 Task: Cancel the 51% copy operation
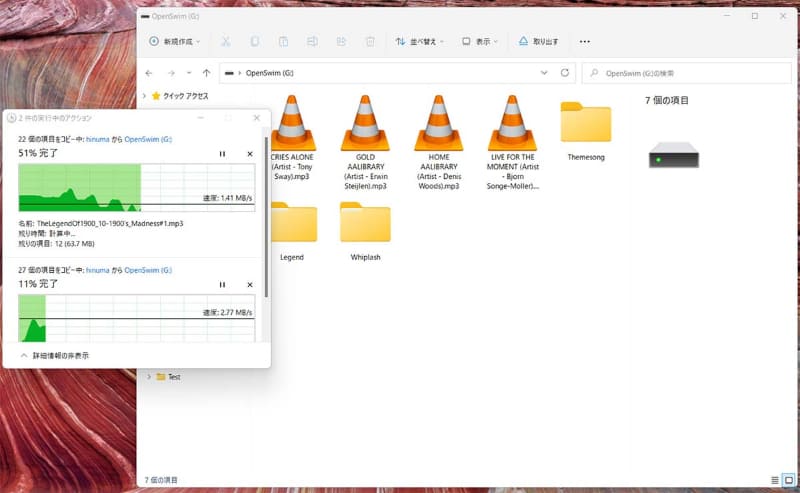250,154
